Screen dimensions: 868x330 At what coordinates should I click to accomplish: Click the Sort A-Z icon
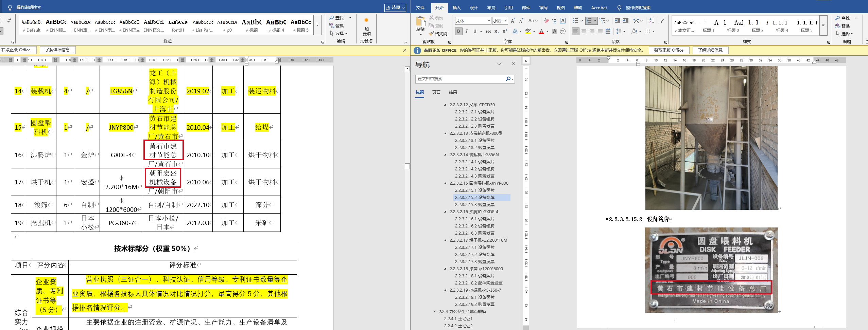tap(651, 21)
